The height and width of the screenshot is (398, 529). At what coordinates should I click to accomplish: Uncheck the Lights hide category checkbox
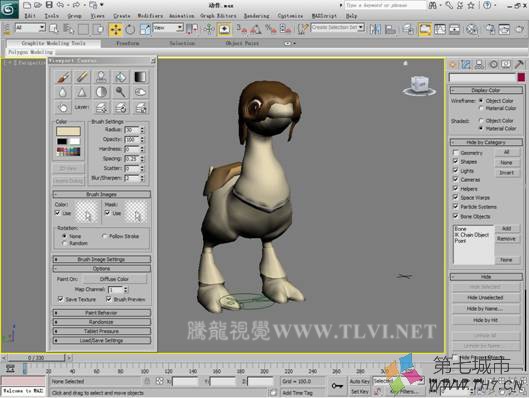click(x=455, y=170)
